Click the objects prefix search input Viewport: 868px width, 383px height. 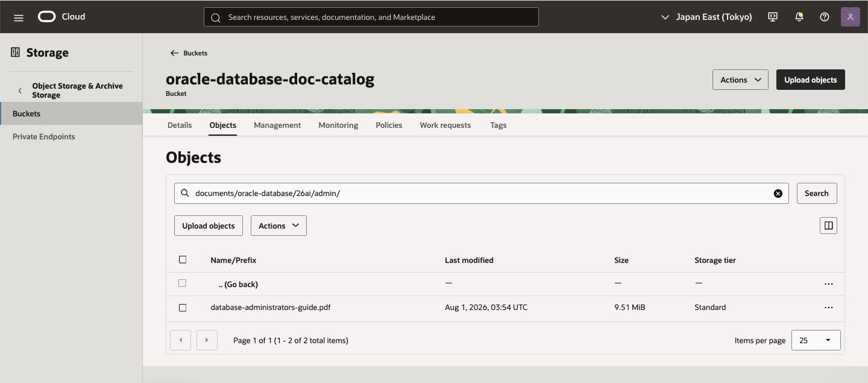pyautogui.click(x=482, y=193)
